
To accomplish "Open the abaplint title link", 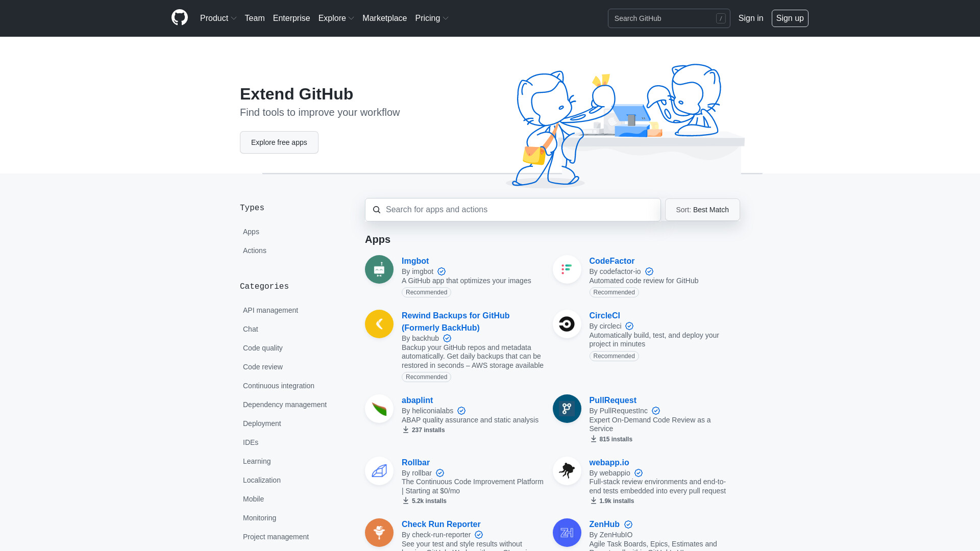I will point(417,400).
